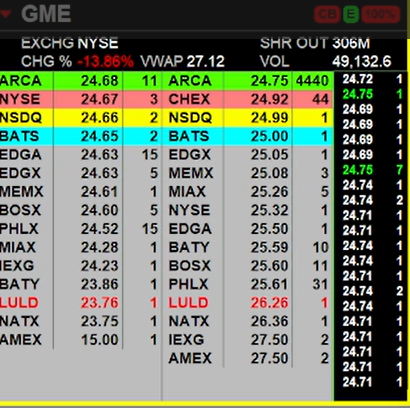Image resolution: width=410 pixels, height=408 pixels.
Task: Click the SHR OUT 306M value
Action: 315,43
